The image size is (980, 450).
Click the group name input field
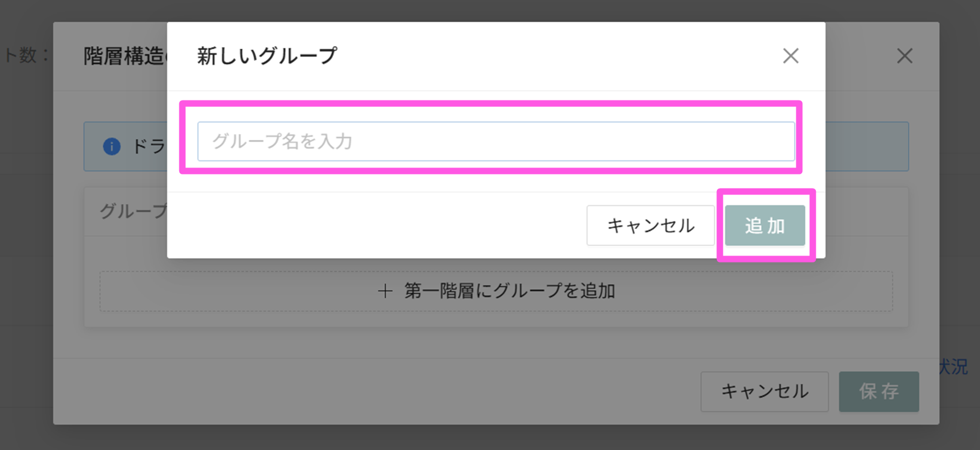pyautogui.click(x=495, y=142)
